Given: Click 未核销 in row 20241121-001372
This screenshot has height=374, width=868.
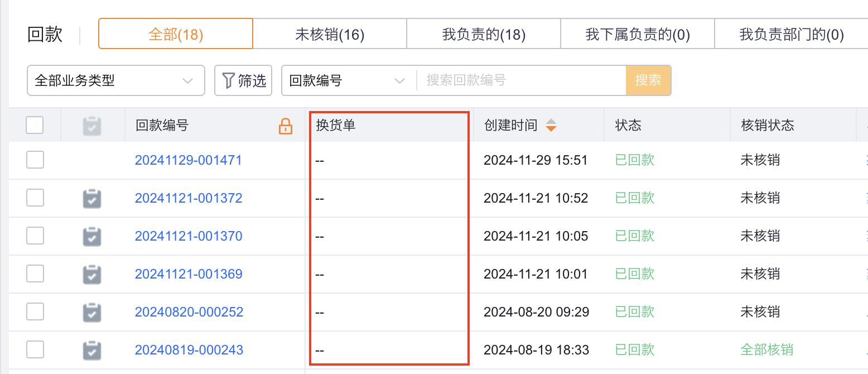Looking at the screenshot, I should point(760,198).
